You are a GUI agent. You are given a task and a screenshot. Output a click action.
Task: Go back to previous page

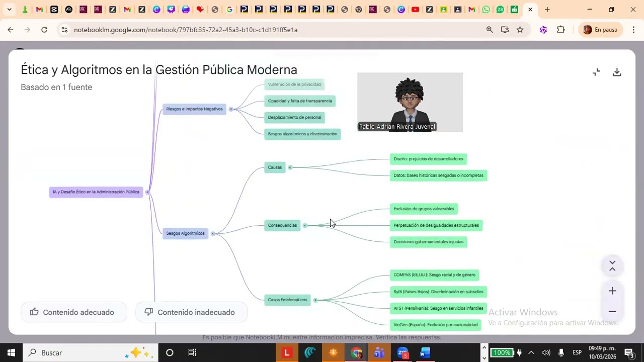(11, 30)
